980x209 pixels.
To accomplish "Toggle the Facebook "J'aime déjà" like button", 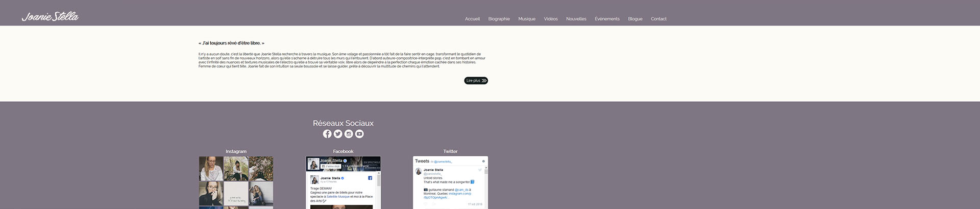I will [331, 167].
